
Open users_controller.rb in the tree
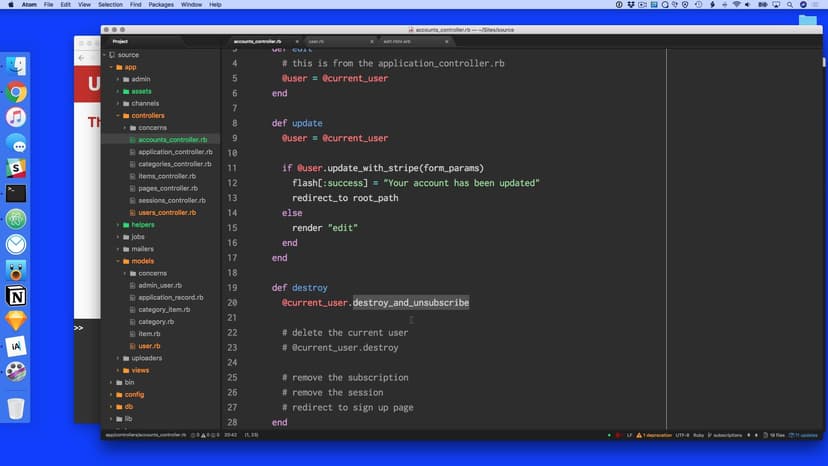[x=166, y=213]
